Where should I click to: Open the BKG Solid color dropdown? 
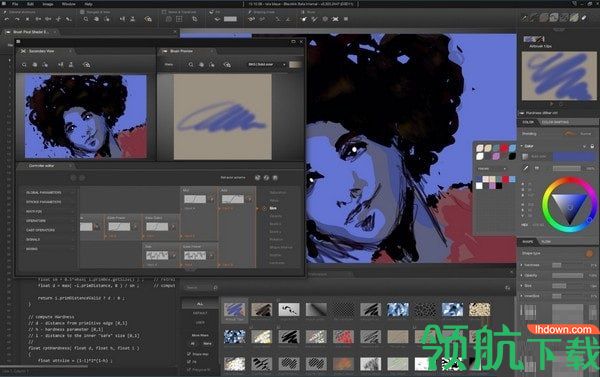(x=267, y=65)
